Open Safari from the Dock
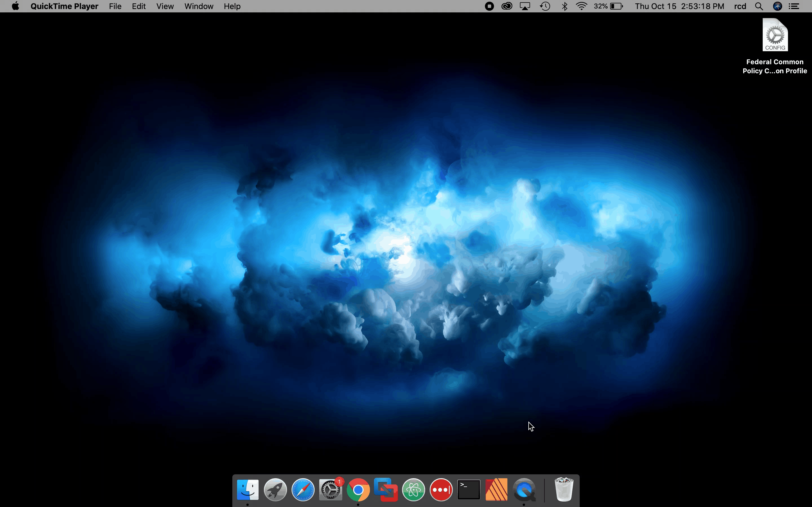812x507 pixels. tap(303, 489)
